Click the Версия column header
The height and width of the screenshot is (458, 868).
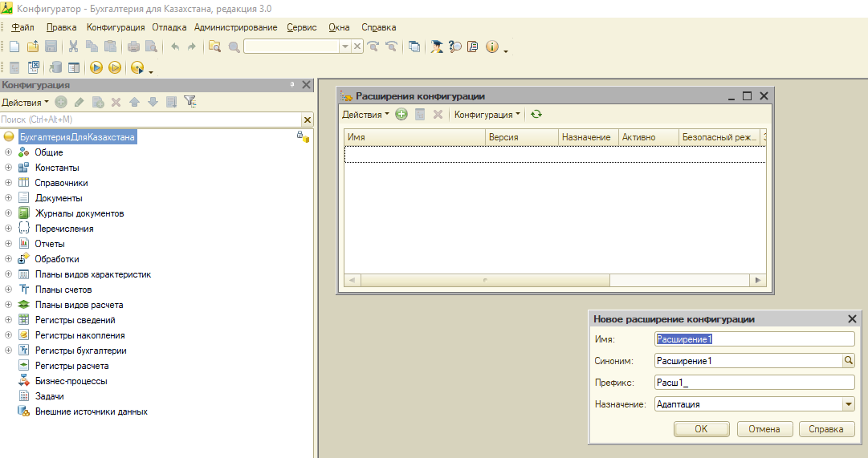pos(521,137)
